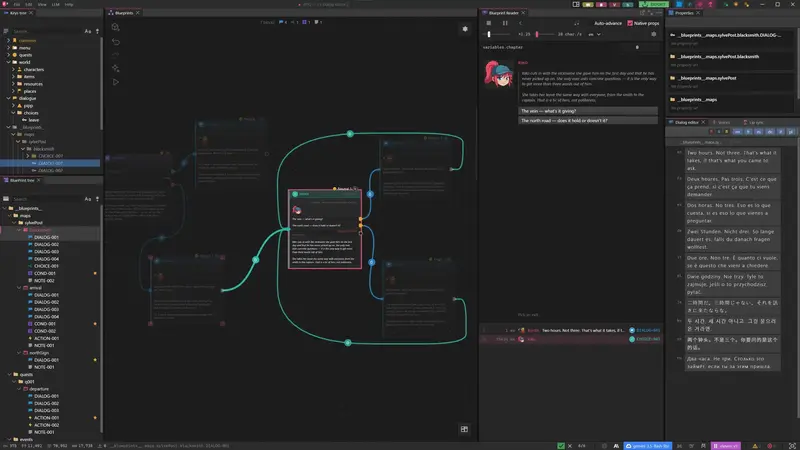800x450 pixels.
Task: Collapse the 'northSign' folder in Blueprint tree
Action: click(x=19, y=353)
